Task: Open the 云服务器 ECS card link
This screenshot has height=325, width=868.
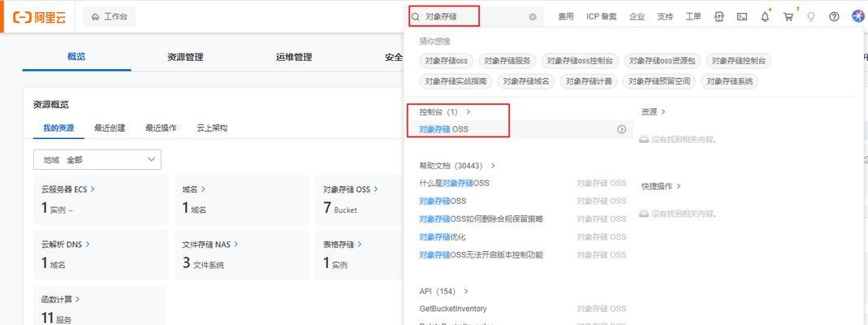Action: (x=68, y=188)
